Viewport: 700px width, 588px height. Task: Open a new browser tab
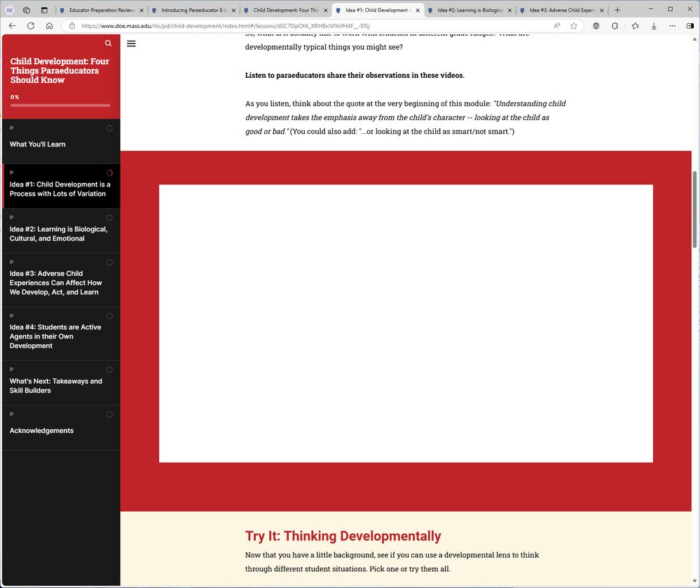(617, 10)
